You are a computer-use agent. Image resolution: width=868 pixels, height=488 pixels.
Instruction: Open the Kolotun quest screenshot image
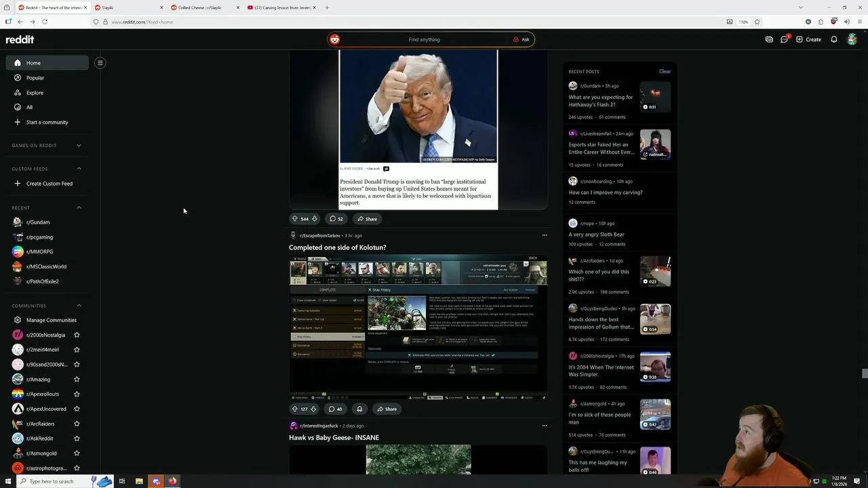click(x=418, y=327)
